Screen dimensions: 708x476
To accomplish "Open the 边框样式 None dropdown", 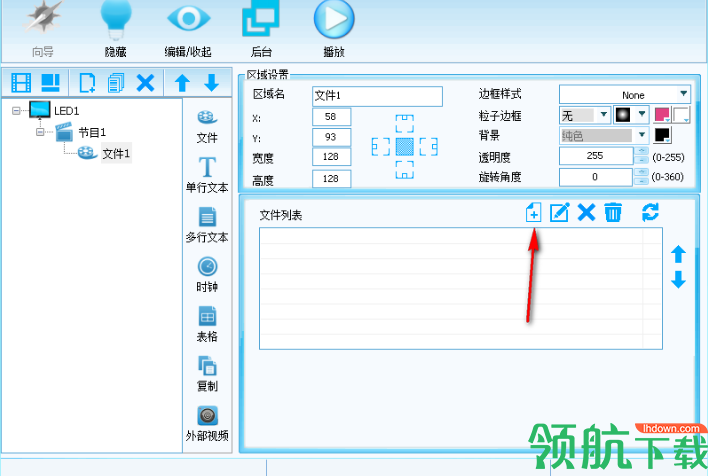I will click(x=625, y=95).
